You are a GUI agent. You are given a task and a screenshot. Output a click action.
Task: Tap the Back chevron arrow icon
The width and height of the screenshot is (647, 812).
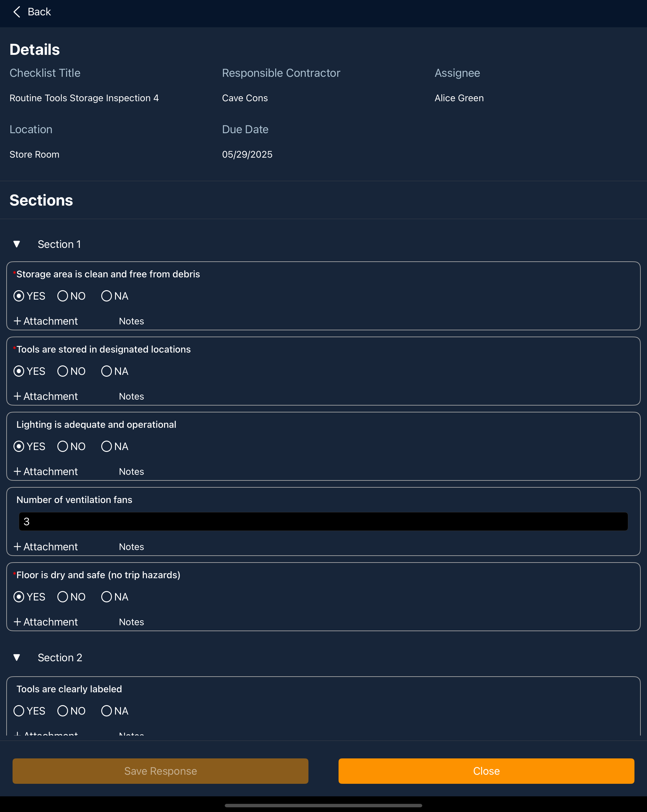pyautogui.click(x=17, y=12)
